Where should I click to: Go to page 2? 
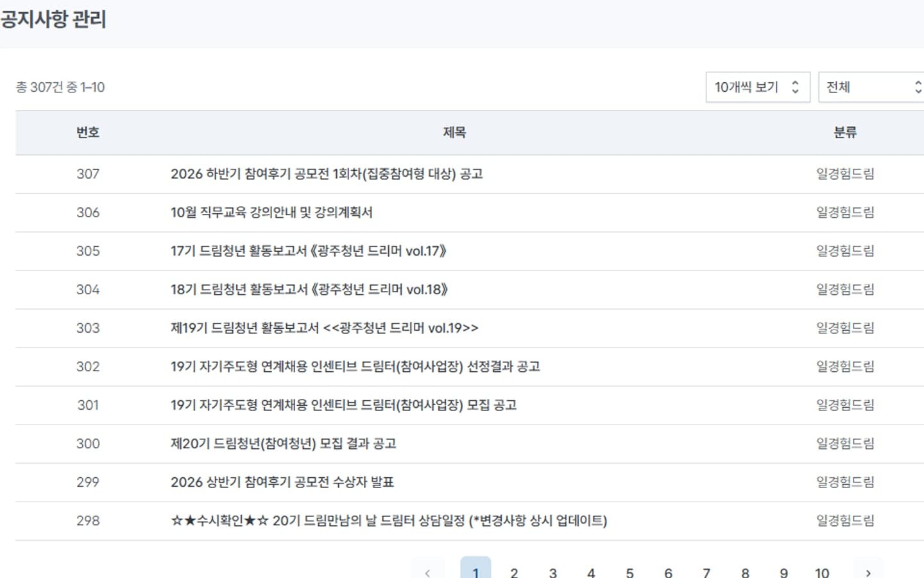[x=514, y=572]
